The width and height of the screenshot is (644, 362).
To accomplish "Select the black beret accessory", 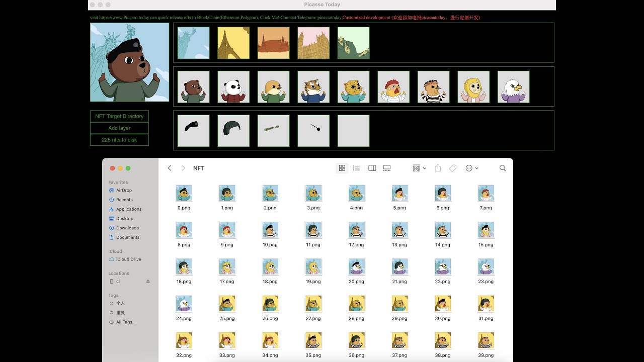I will (x=193, y=131).
